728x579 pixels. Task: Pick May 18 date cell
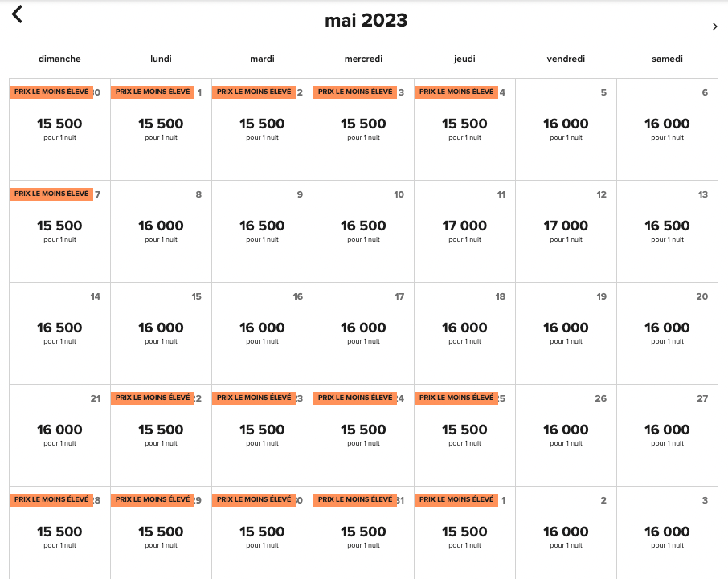pos(464,332)
